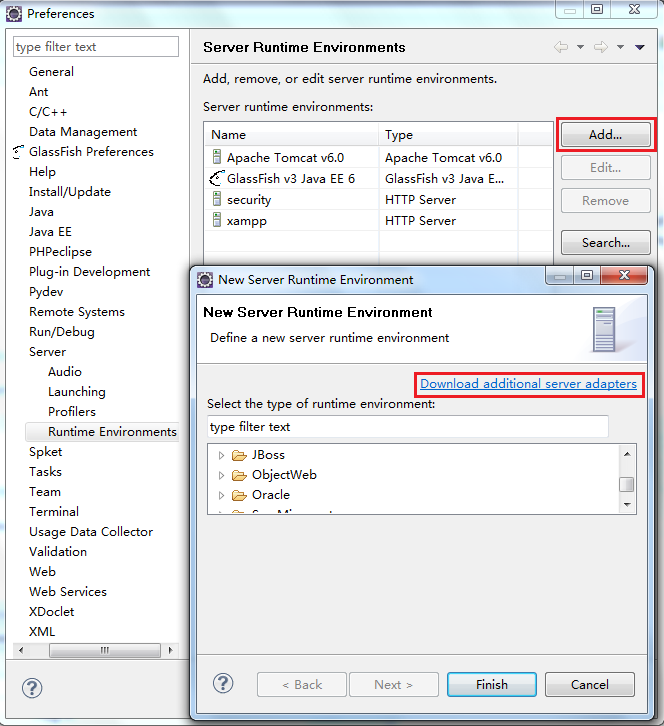Select Web Services preferences category

[68, 591]
